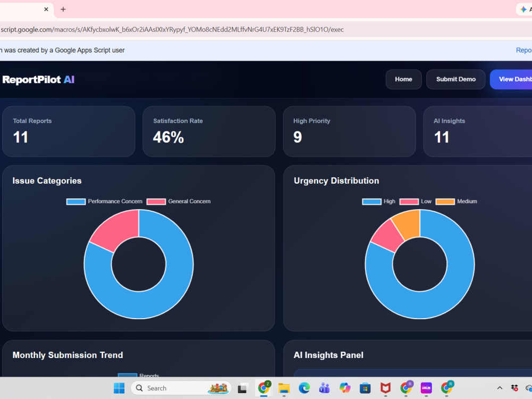Open McAfee from taskbar
The image size is (532, 399).
(385, 388)
